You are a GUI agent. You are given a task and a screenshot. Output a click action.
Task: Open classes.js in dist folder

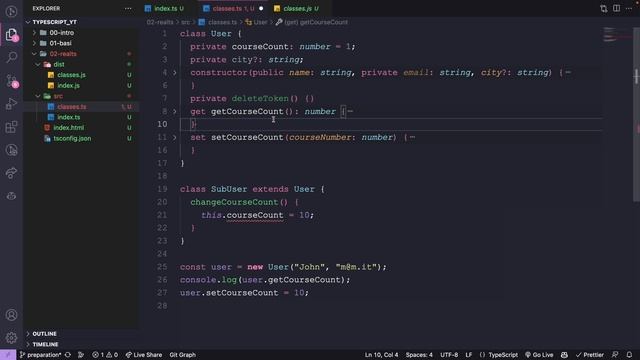coord(81,75)
